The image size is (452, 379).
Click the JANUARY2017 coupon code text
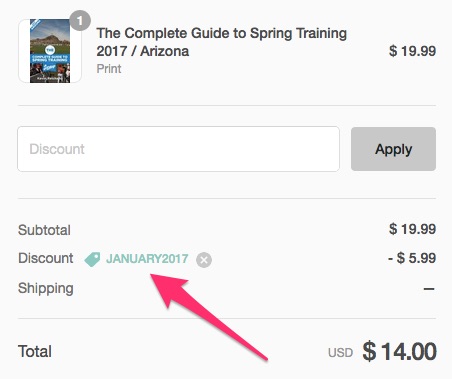pos(147,259)
